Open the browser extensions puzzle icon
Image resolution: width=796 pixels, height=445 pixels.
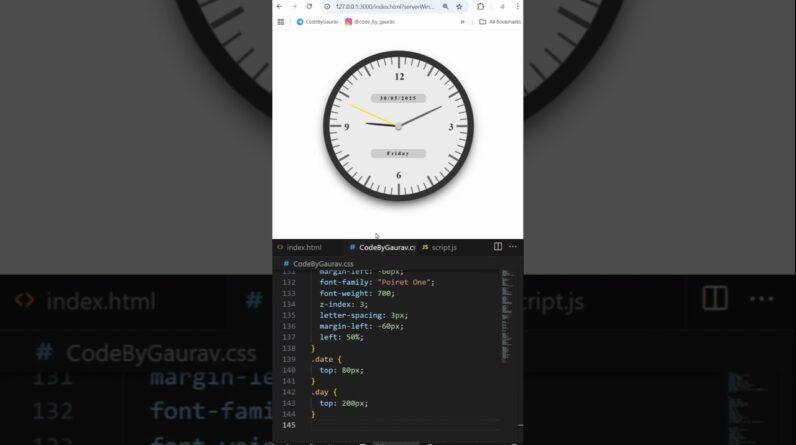(480, 7)
